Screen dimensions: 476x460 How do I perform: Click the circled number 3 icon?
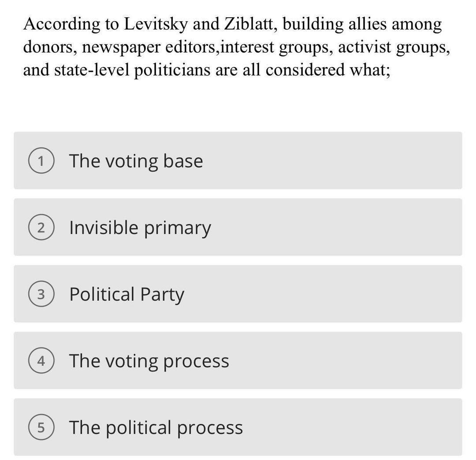(42, 294)
